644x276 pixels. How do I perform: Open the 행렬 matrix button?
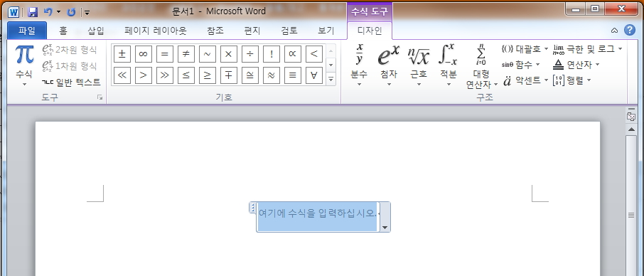tap(571, 80)
